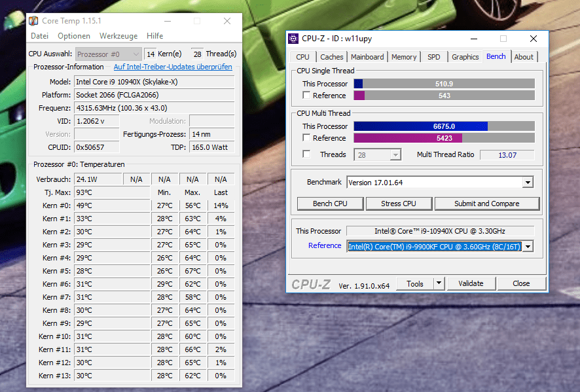Enable the Single Thread Reference checkbox
Viewport: 580px width, 392px height.
coord(306,95)
